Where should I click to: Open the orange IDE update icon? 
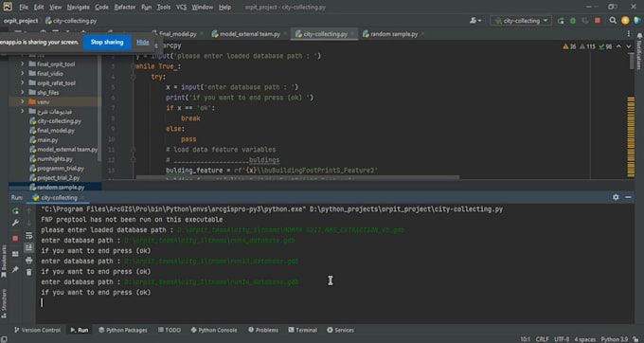point(625,21)
